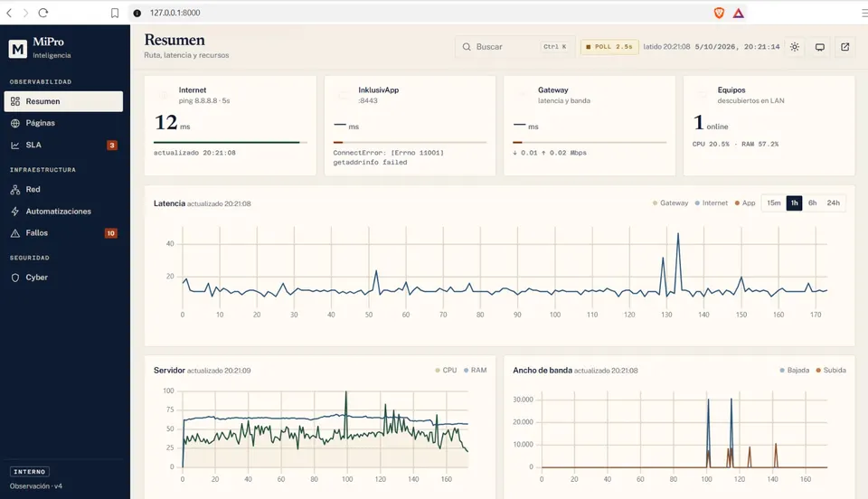This screenshot has width=868, height=499.
Task: Reload the page in the browser
Action: 43,13
